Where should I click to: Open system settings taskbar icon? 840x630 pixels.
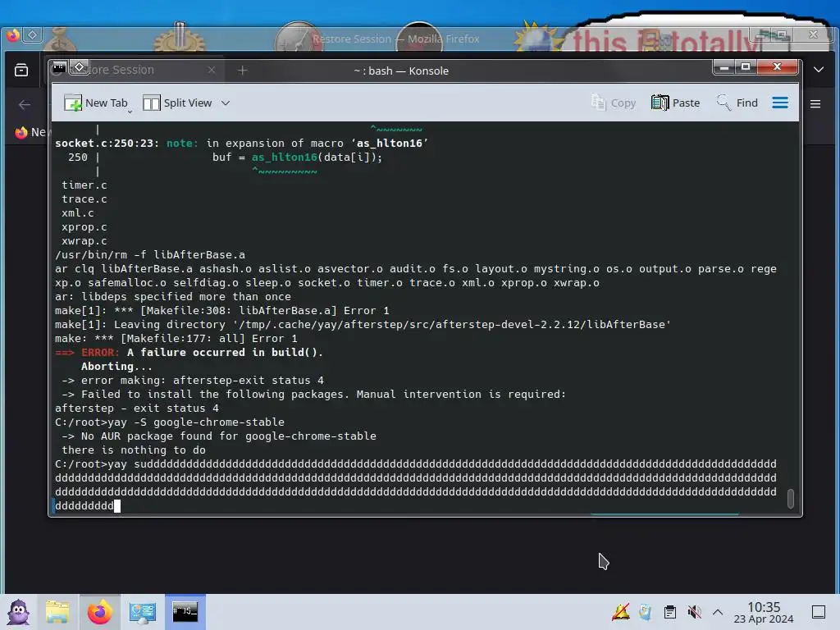point(143,612)
